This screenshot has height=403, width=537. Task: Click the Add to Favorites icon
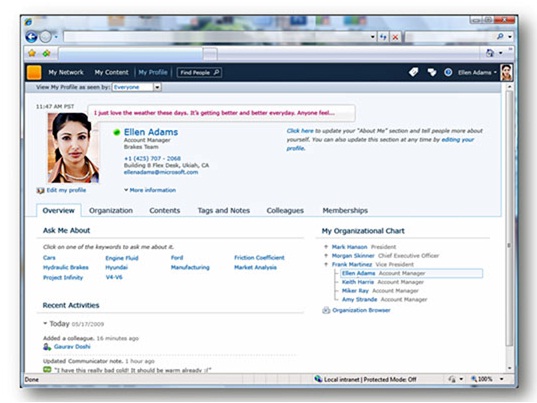click(x=47, y=53)
